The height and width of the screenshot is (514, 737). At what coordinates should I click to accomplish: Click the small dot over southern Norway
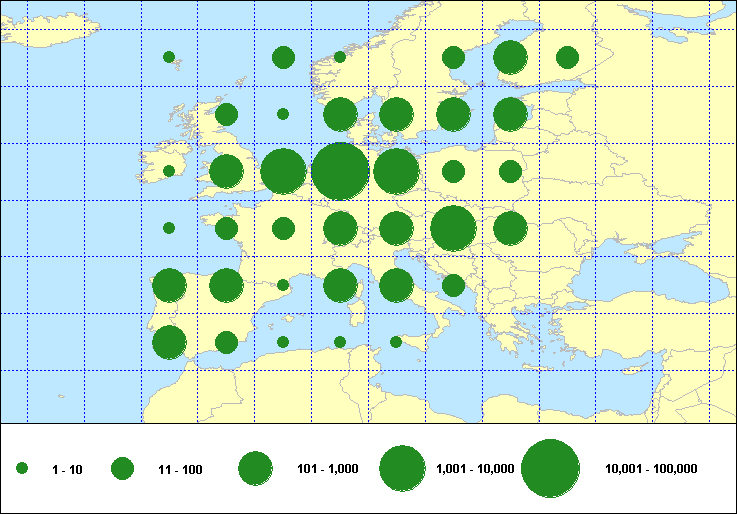pyautogui.click(x=340, y=57)
